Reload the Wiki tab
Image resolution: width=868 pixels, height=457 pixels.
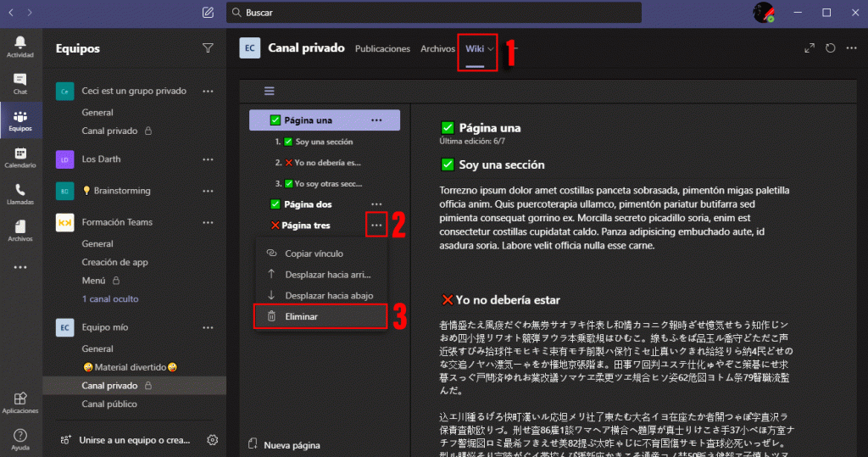point(831,48)
